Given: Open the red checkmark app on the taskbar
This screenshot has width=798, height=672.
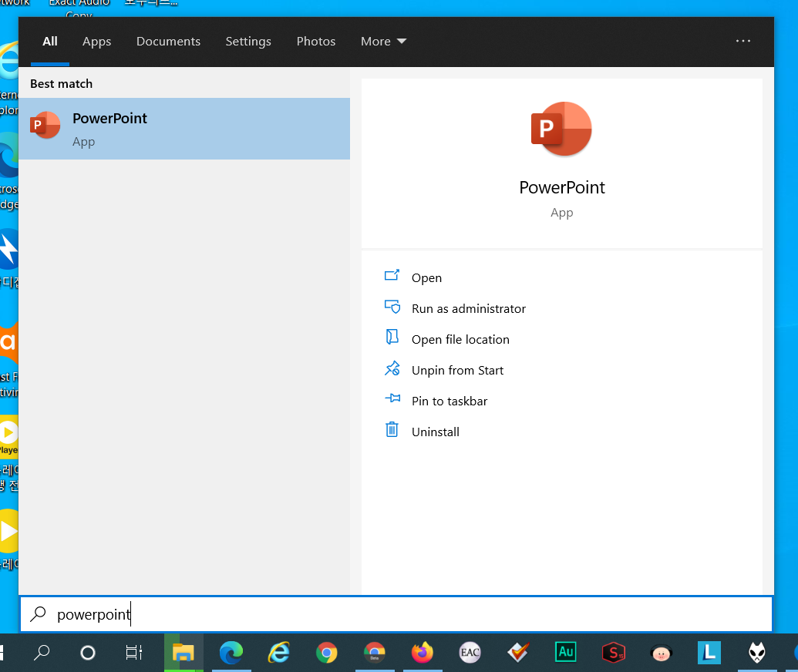Looking at the screenshot, I should tap(518, 653).
